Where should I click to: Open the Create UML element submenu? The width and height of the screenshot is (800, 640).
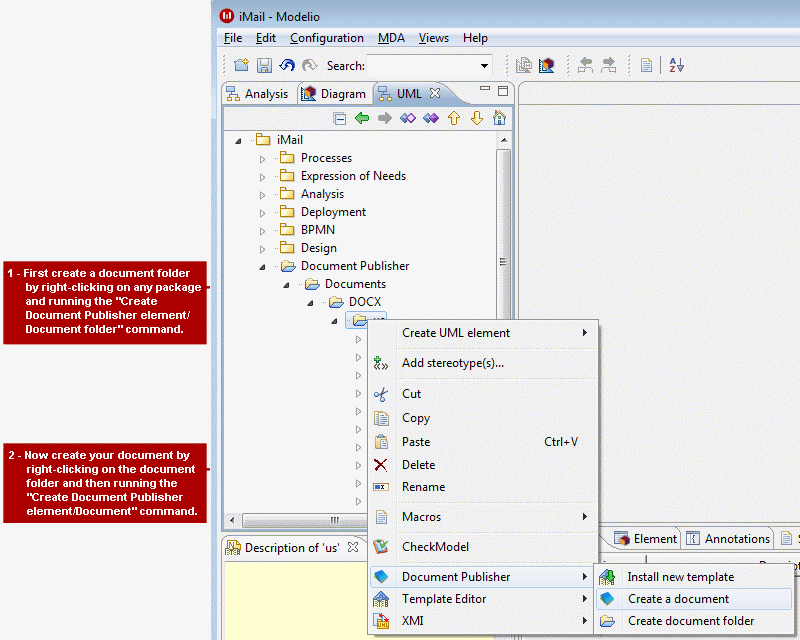(483, 333)
